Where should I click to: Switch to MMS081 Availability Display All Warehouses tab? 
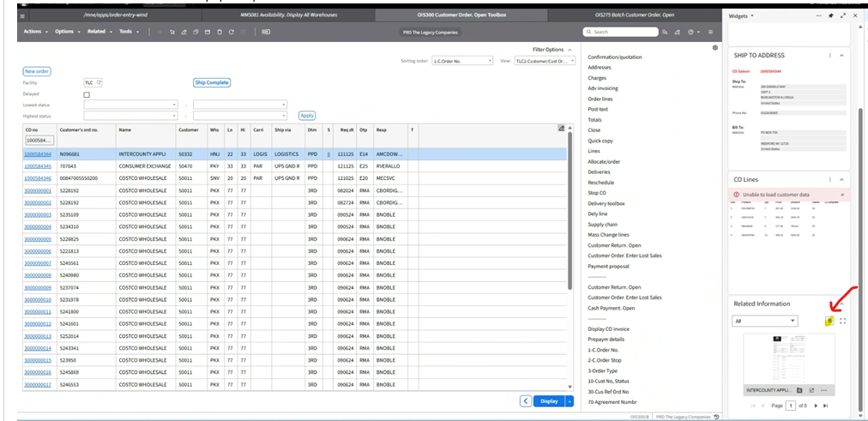click(x=288, y=15)
